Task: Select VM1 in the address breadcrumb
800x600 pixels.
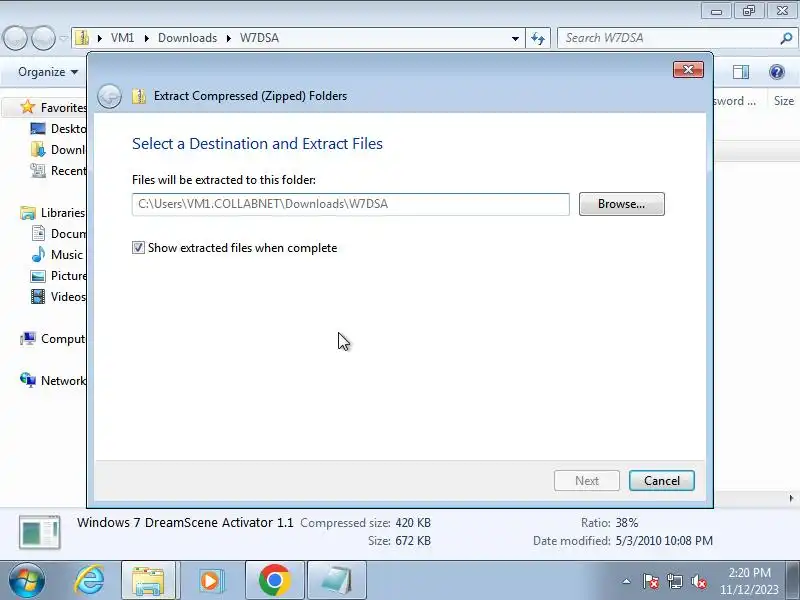Action: (122, 38)
